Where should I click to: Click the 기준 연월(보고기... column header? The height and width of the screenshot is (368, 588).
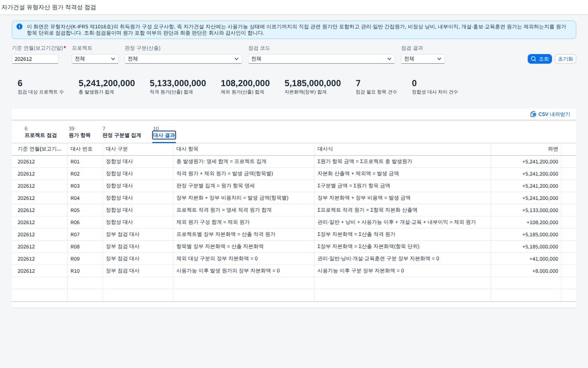click(40, 149)
